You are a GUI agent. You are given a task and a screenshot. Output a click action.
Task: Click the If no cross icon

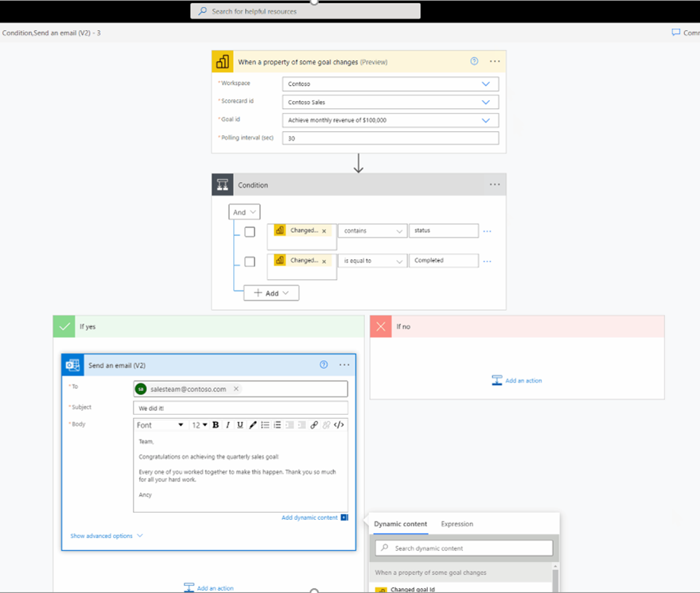click(x=381, y=327)
